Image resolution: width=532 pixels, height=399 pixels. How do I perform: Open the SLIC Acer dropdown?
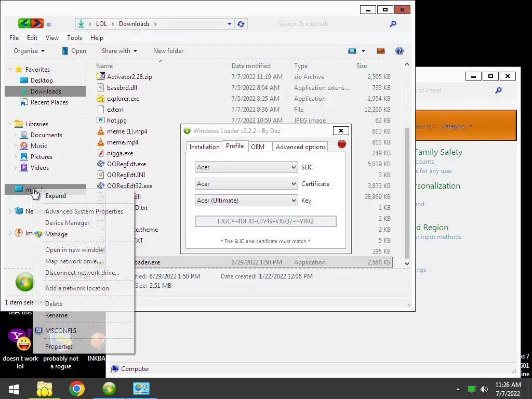coord(246,167)
